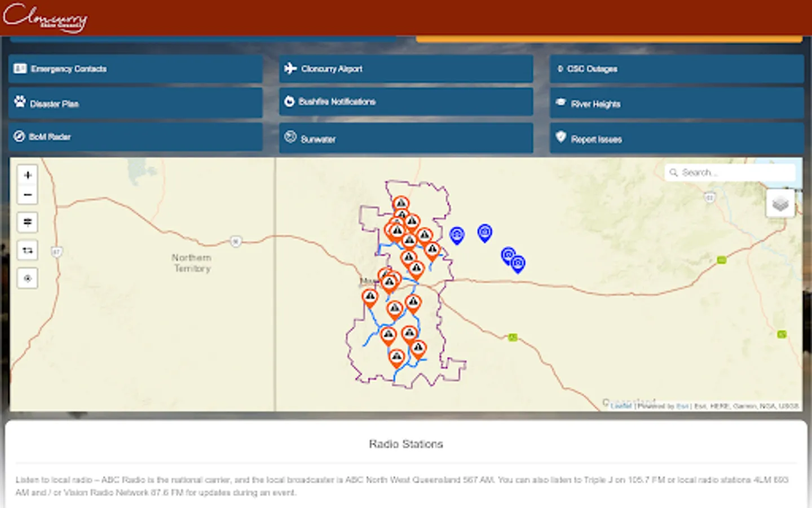
Task: Zoom in on the map
Action: (28, 175)
